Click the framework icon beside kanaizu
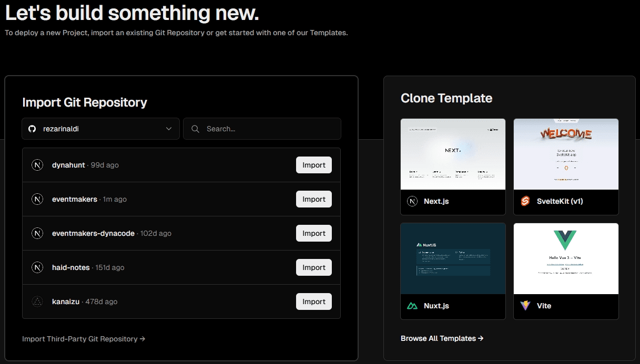The width and height of the screenshot is (640, 364). pos(37,301)
